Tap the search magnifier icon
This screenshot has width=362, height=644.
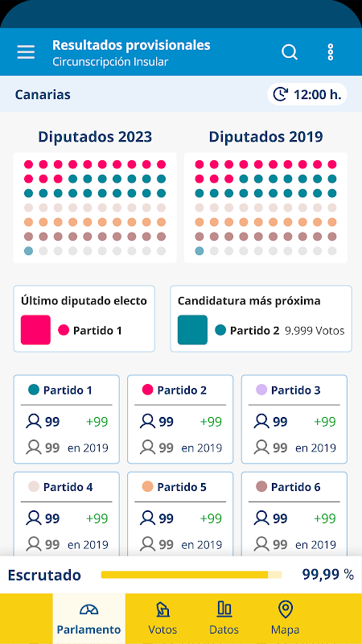[x=290, y=52]
